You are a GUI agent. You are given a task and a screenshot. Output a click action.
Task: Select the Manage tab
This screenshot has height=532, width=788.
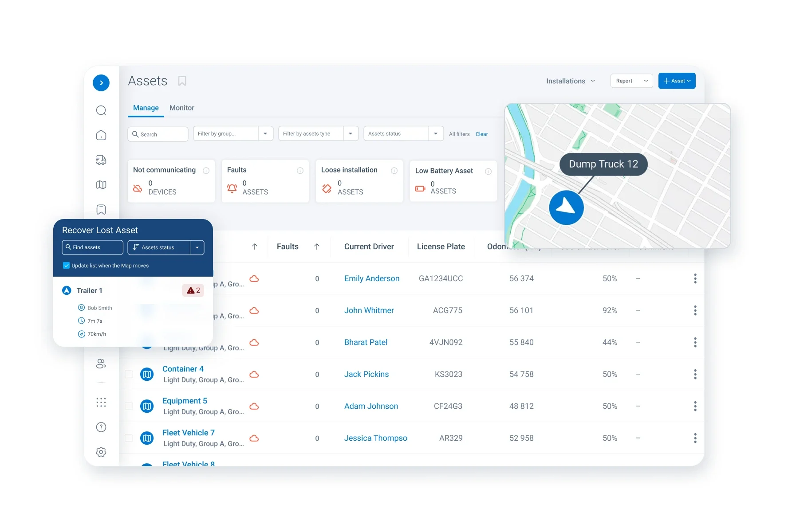coord(146,108)
